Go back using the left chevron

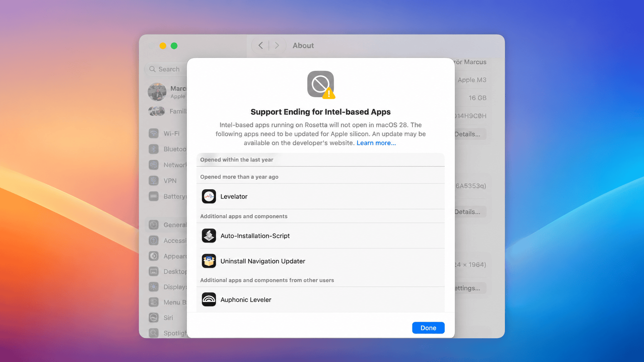click(261, 45)
